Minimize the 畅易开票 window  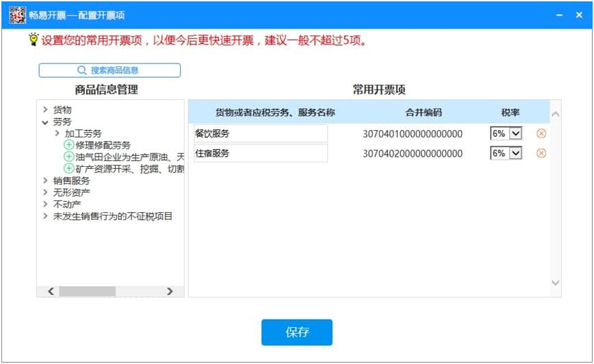point(559,15)
